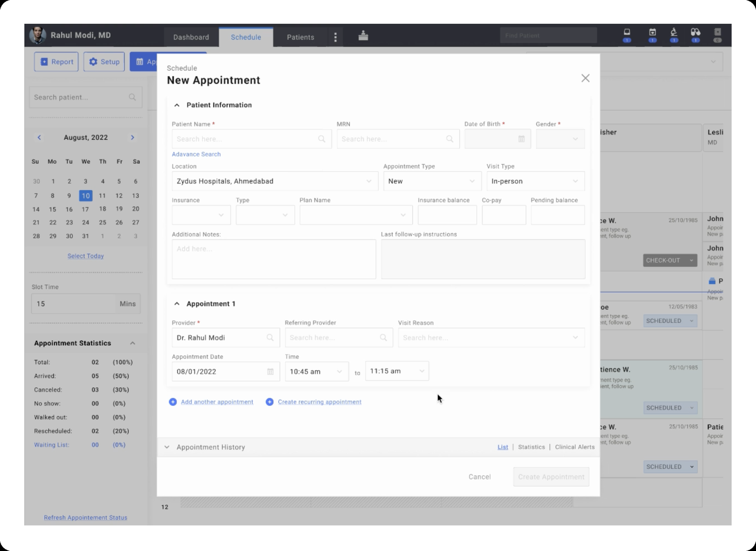Click the Cancel button
The height and width of the screenshot is (551, 756).
pos(480,477)
